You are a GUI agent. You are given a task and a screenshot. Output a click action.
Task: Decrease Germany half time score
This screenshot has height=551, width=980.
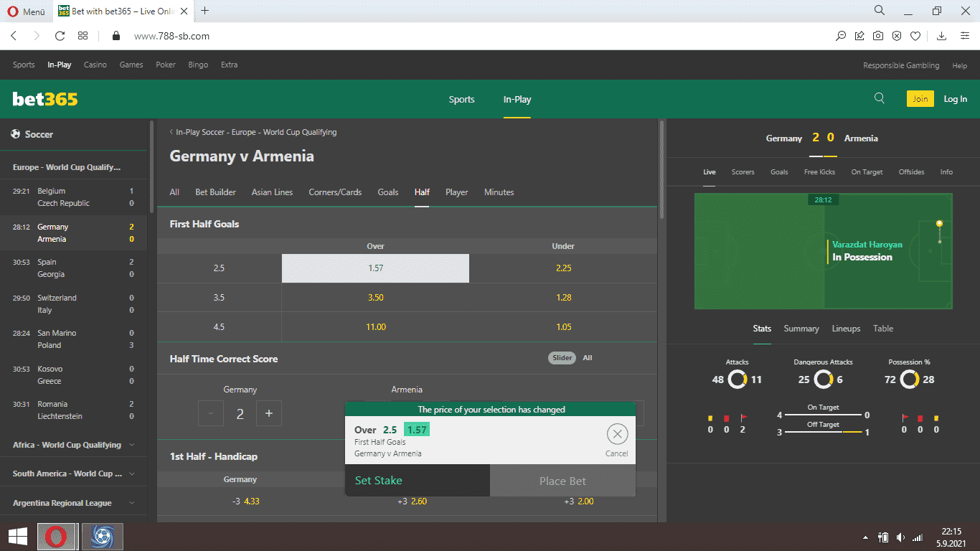click(210, 413)
